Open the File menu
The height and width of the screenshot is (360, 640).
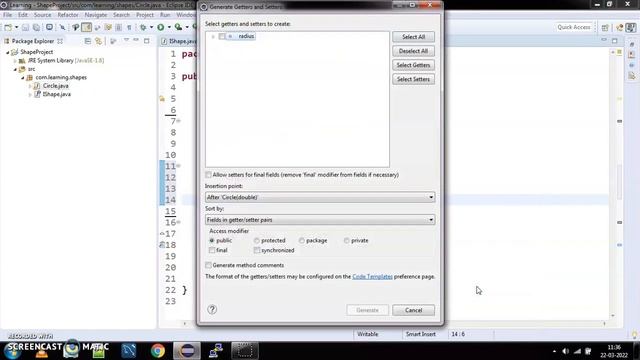(x=7, y=15)
